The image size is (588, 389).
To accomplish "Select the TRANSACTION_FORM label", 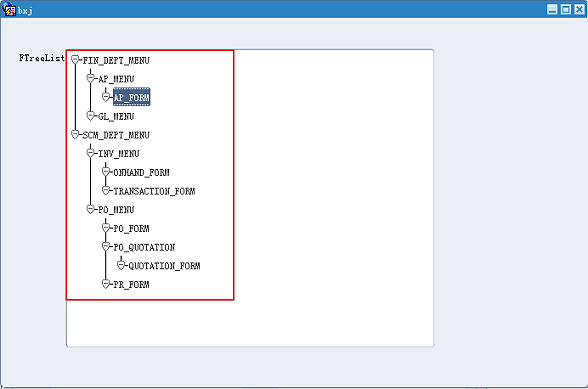I will click(154, 191).
